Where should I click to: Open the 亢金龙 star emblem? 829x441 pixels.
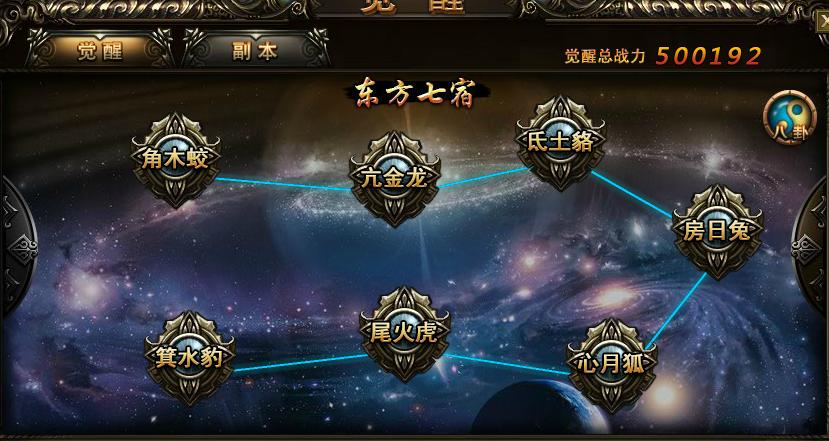[394, 179]
